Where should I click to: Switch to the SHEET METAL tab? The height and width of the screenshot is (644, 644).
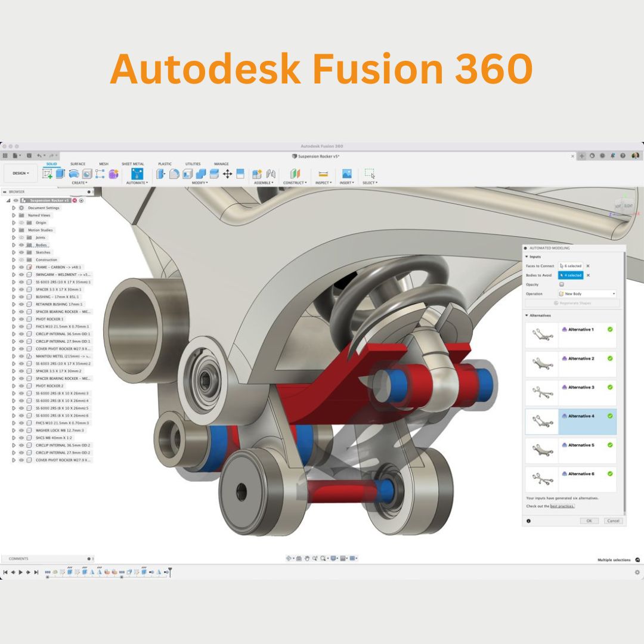coord(132,164)
